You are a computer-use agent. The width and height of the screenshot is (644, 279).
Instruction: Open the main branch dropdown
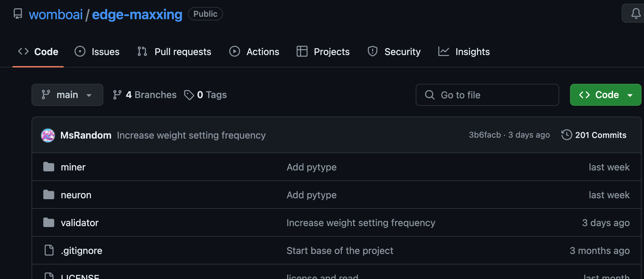[x=67, y=95]
